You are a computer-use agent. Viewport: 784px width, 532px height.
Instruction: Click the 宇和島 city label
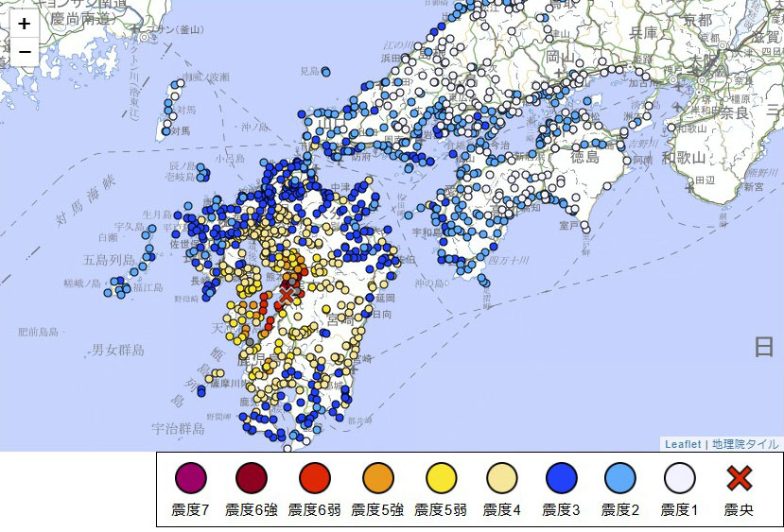click(x=427, y=232)
